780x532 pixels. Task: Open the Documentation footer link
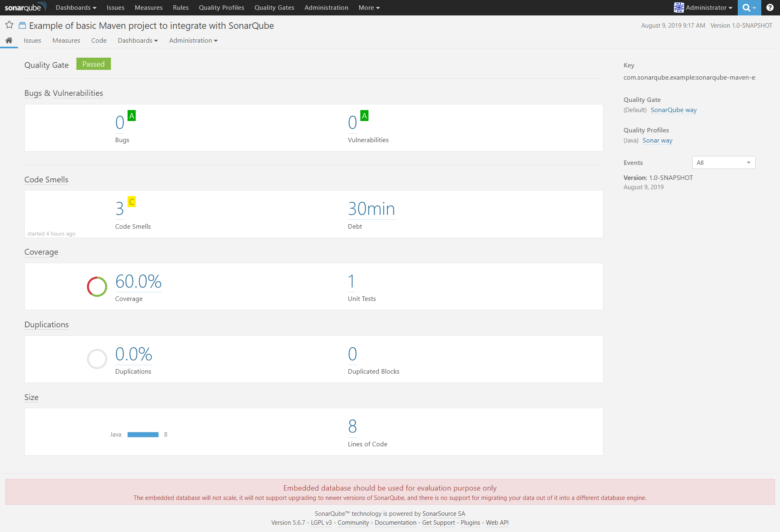point(395,523)
